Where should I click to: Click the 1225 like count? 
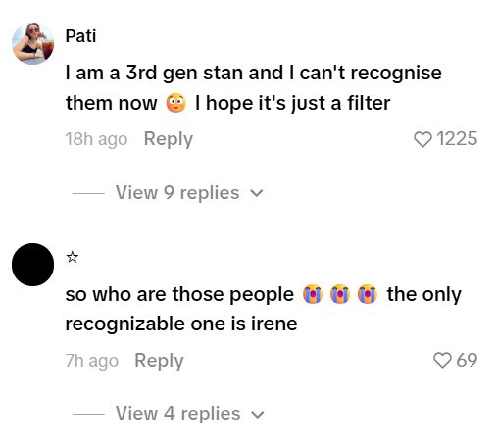[457, 139]
